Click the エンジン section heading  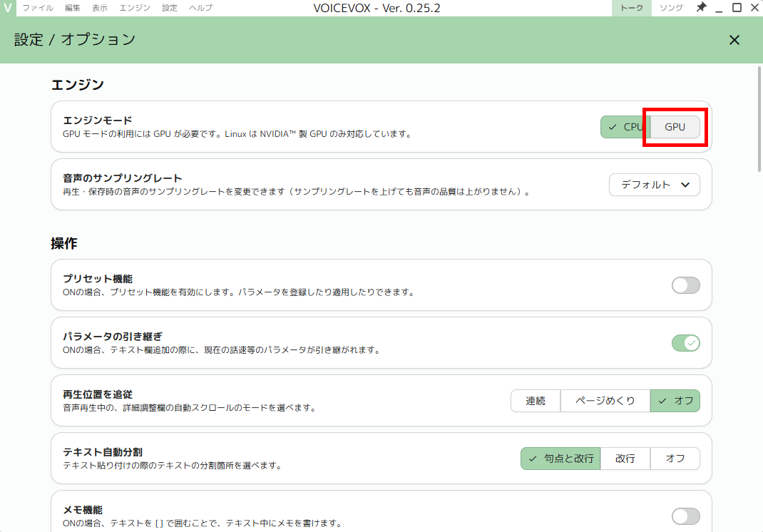point(78,85)
